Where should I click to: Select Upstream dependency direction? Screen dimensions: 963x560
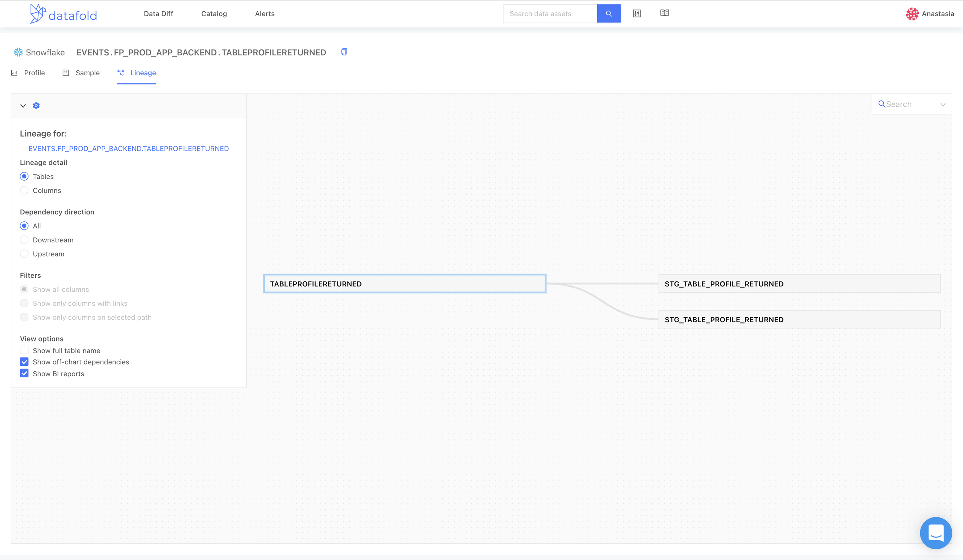click(x=24, y=254)
